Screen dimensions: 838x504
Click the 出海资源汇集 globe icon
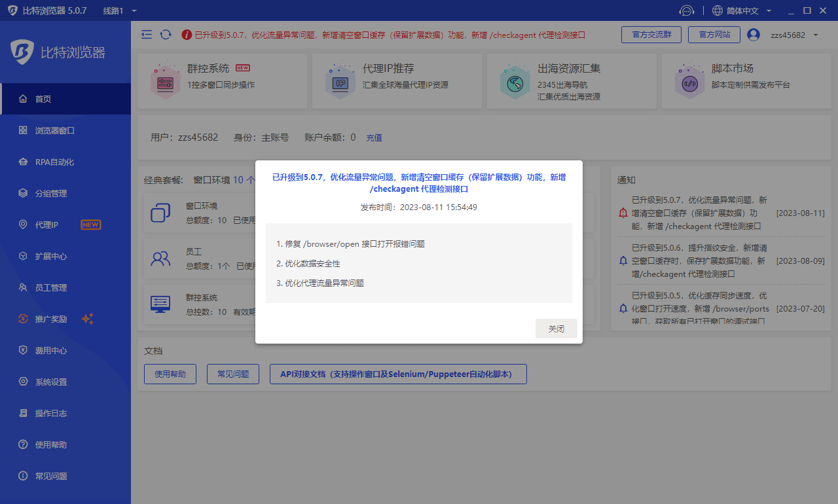[515, 81]
